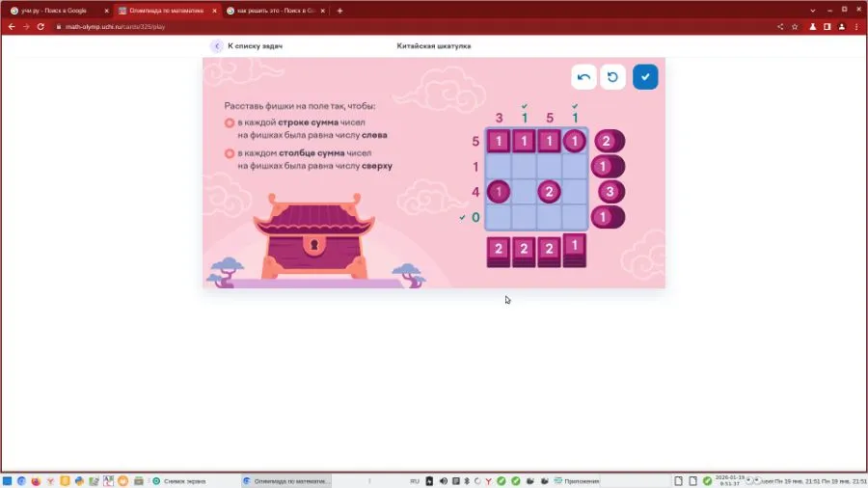The image size is (868, 488).
Task: Take a round chip from the stack labeled 3
Action: [611, 192]
